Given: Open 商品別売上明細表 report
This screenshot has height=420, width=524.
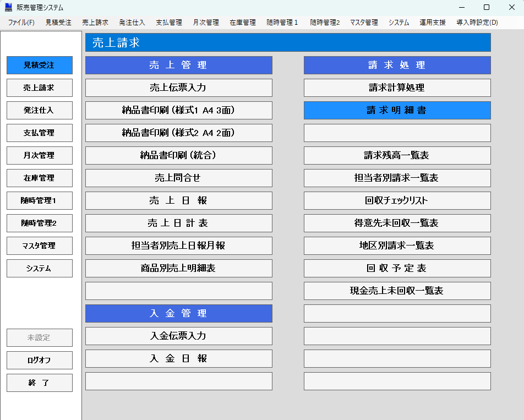Looking at the screenshot, I should coord(178,268).
